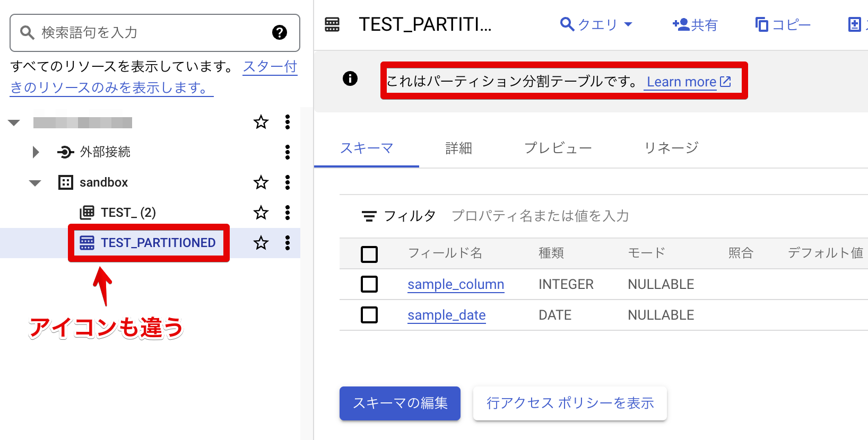Screen dimensions: 868x440
Task: Check the sample_date field checkbox
Action: 369,315
